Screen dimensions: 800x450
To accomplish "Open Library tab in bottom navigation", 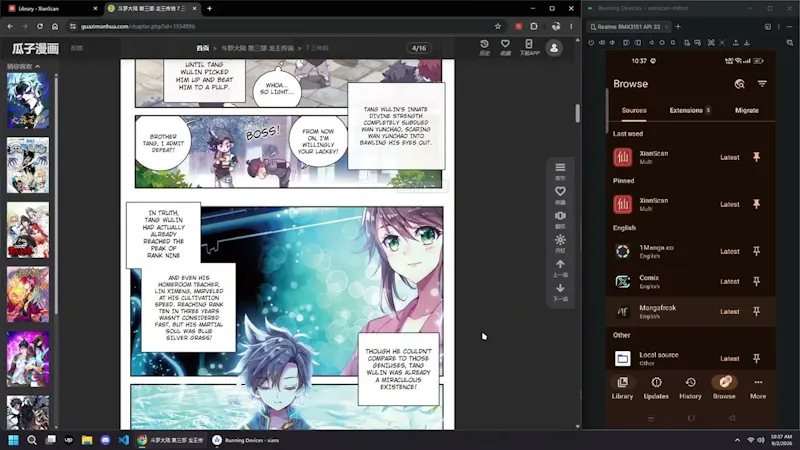I will click(x=622, y=388).
